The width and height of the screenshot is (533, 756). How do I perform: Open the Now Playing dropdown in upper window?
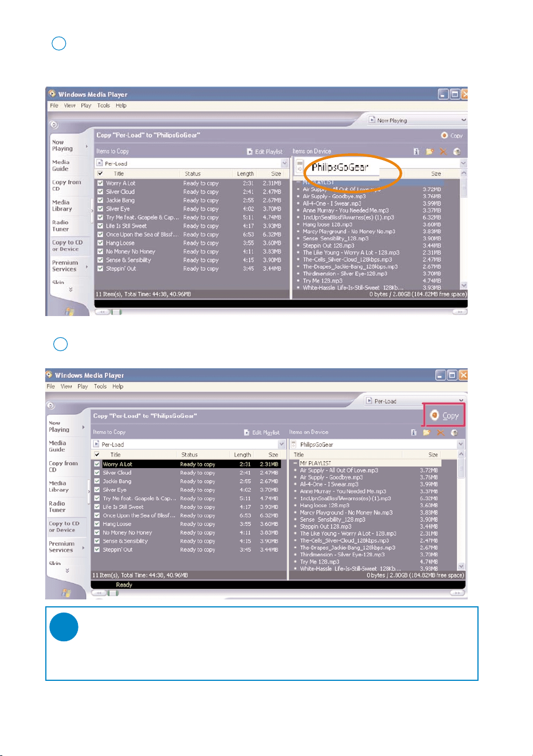point(464,120)
